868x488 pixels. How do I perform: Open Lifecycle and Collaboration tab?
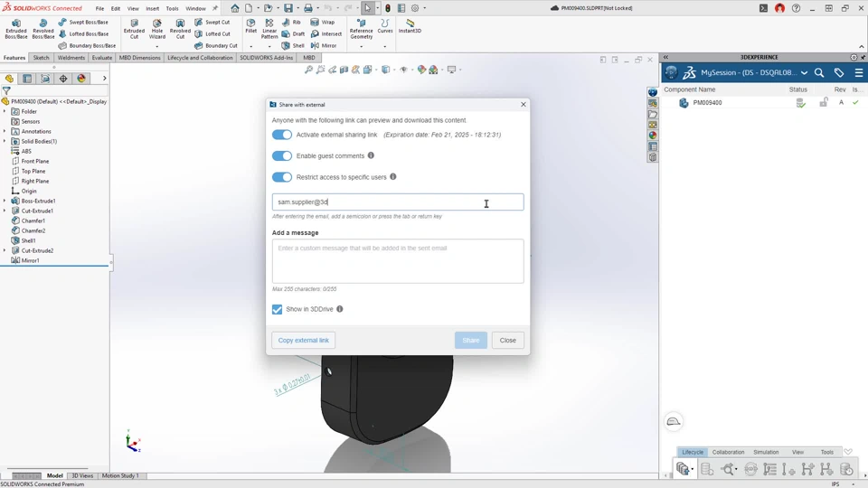click(x=200, y=58)
